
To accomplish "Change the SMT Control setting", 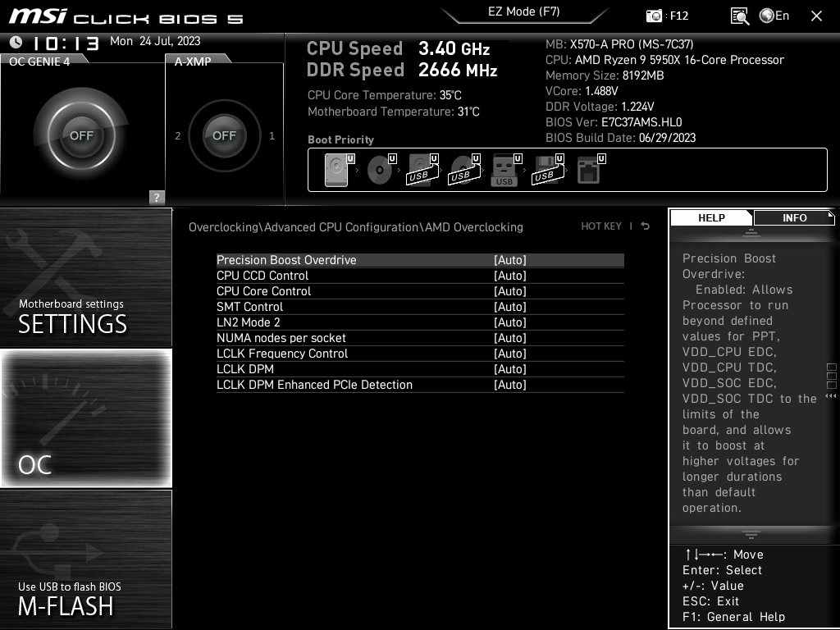I will [x=510, y=307].
